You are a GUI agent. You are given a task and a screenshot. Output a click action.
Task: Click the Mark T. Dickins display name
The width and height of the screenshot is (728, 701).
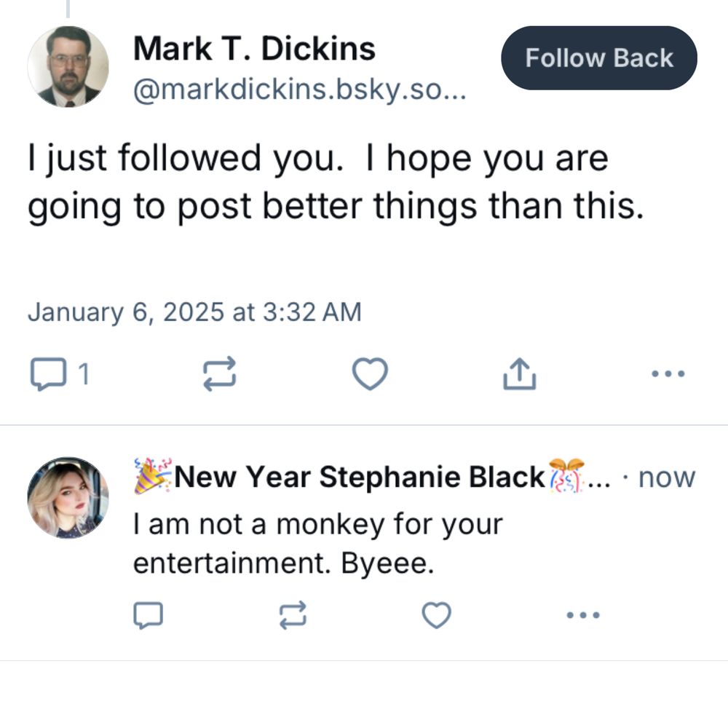[x=254, y=49]
